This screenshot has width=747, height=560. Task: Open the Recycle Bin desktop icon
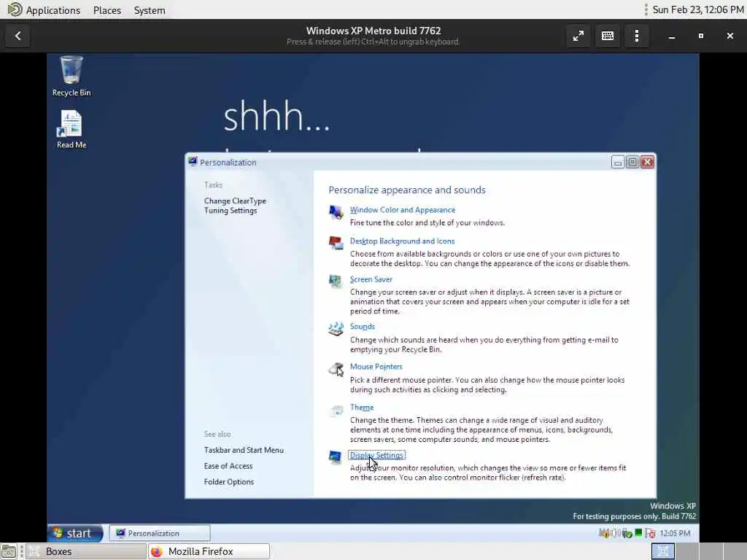tap(71, 76)
